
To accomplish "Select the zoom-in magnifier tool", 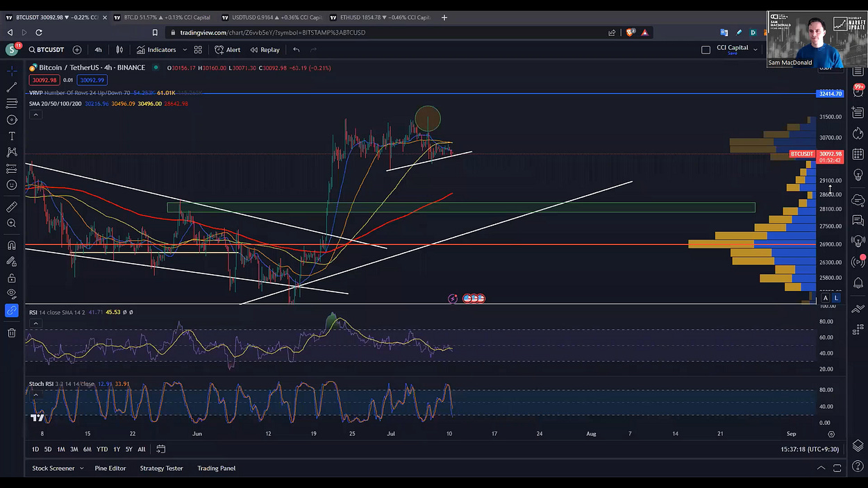I will (x=12, y=223).
